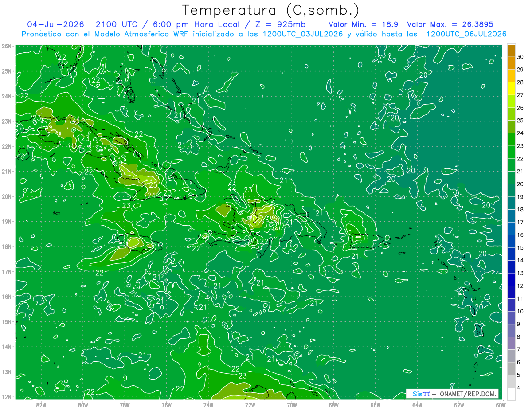Screen dimensions: 532x411
Task: Click the legend value '12'
Action: pos(520,286)
